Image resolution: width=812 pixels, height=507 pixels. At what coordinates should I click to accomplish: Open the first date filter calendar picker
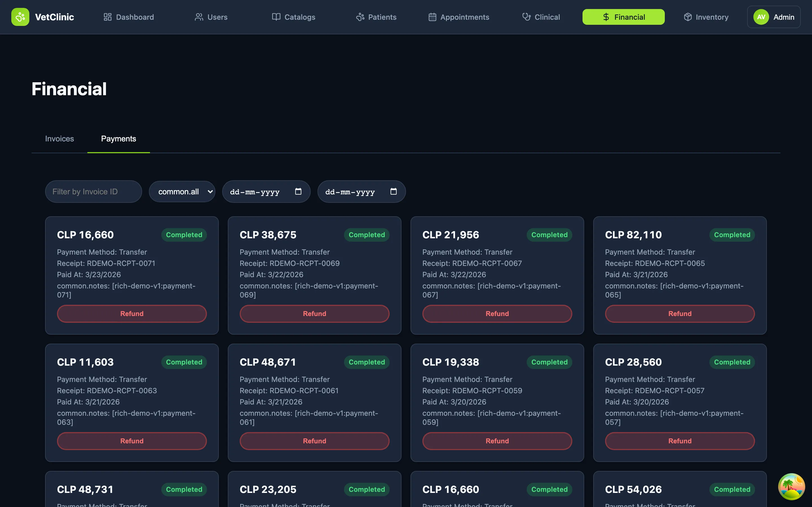(x=298, y=192)
